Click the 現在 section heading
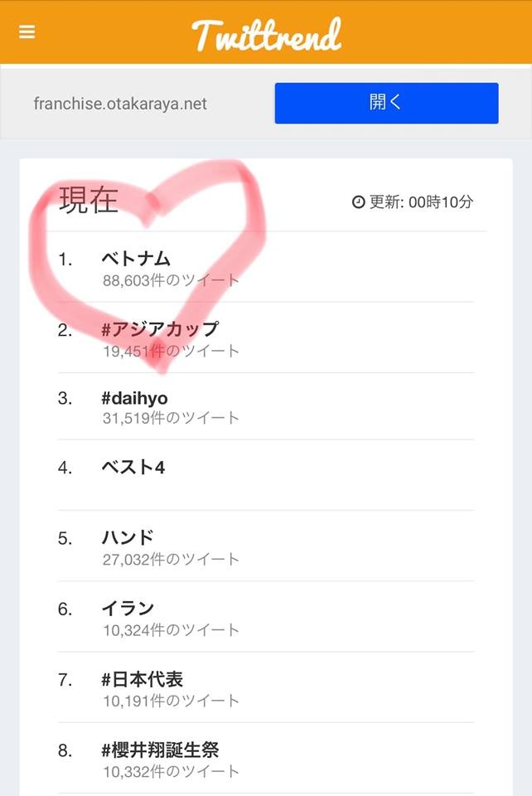The height and width of the screenshot is (796, 532). pos(89,201)
